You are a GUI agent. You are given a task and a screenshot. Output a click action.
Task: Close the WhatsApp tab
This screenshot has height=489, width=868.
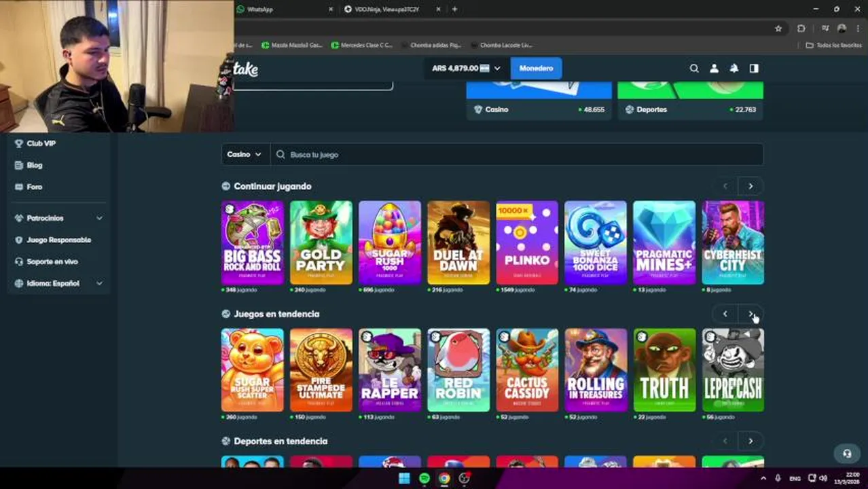(x=331, y=10)
